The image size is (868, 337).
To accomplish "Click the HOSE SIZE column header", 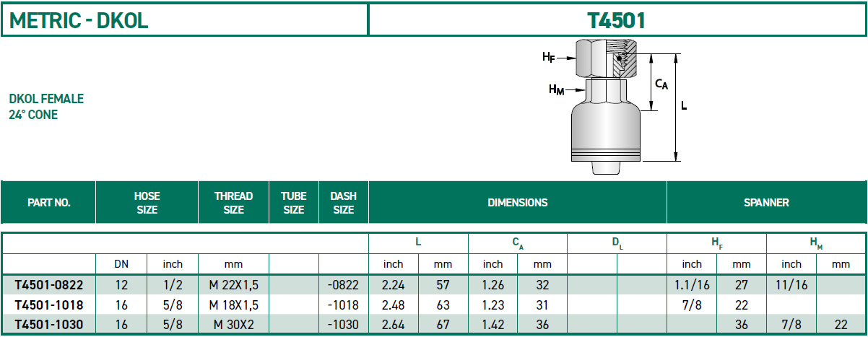I will click(x=147, y=203).
